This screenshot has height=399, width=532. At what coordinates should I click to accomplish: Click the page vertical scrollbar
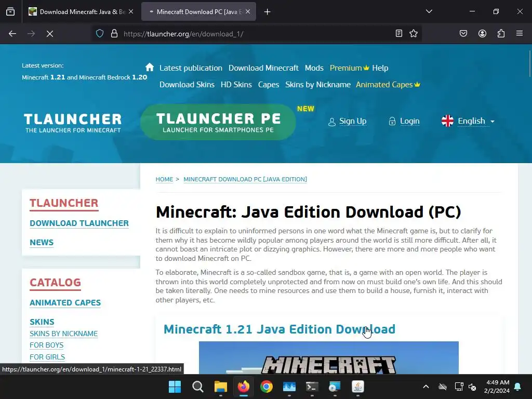[x=529, y=64]
